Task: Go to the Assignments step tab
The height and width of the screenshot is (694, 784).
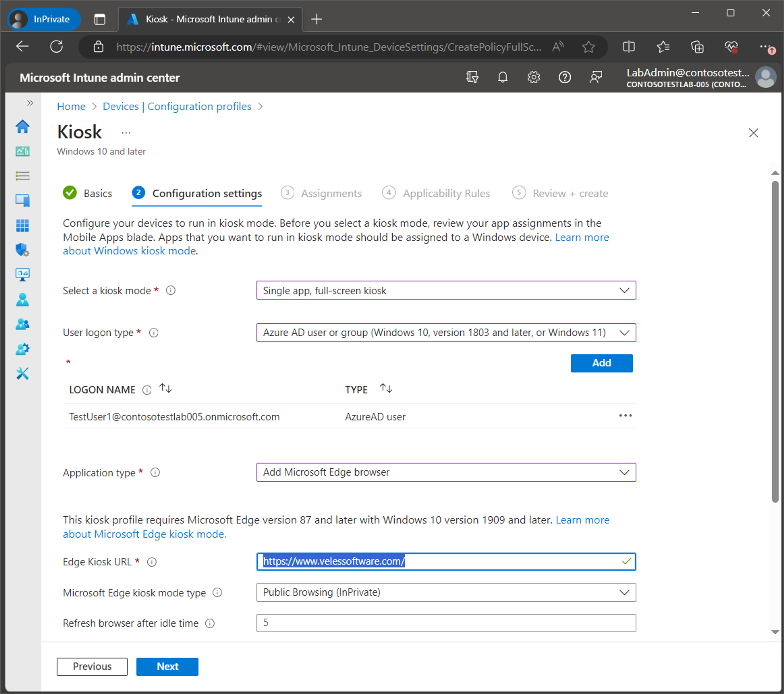Action: [x=321, y=193]
